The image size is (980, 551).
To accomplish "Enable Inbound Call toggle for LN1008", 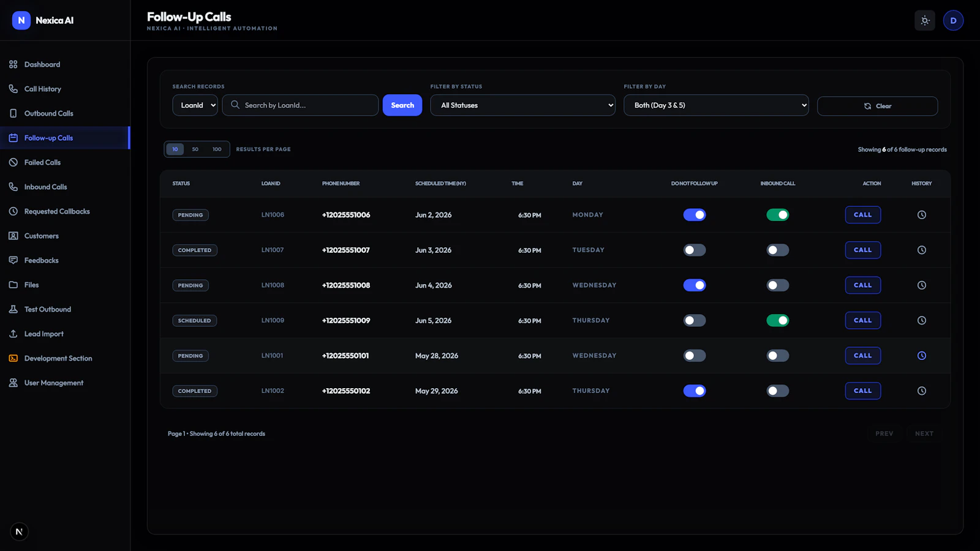I will (778, 285).
